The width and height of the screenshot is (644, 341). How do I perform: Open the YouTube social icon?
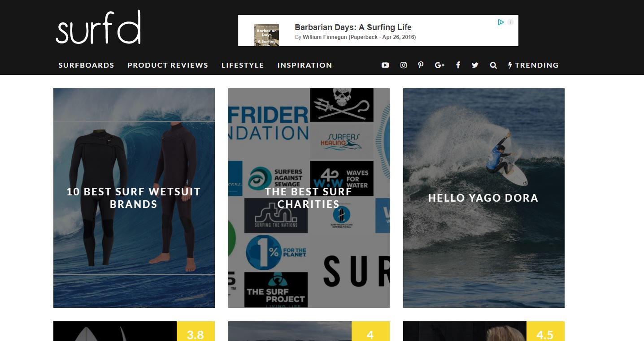[385, 65]
